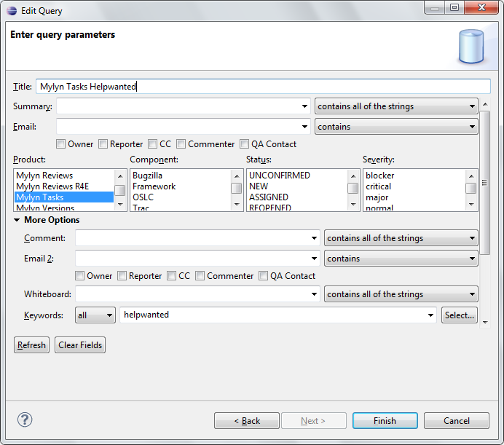Check the Reporter box under Email 2
Viewport: 504px width, 445px height.
[x=122, y=275]
